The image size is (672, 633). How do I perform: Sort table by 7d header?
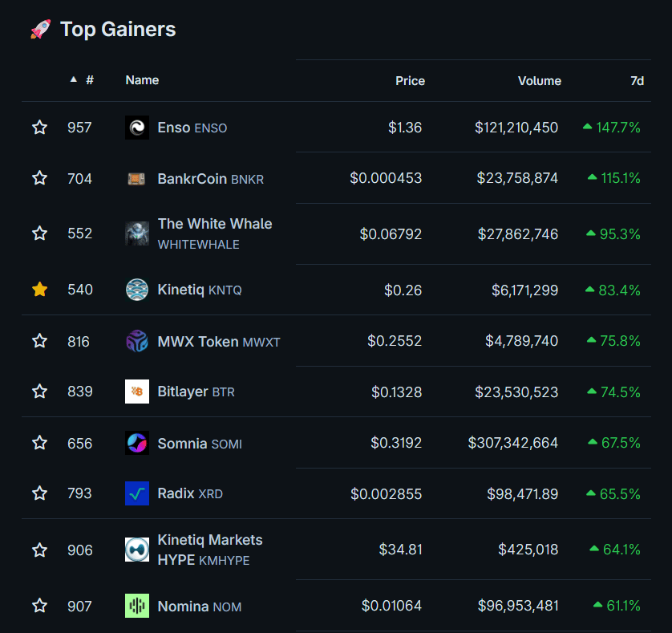point(637,80)
